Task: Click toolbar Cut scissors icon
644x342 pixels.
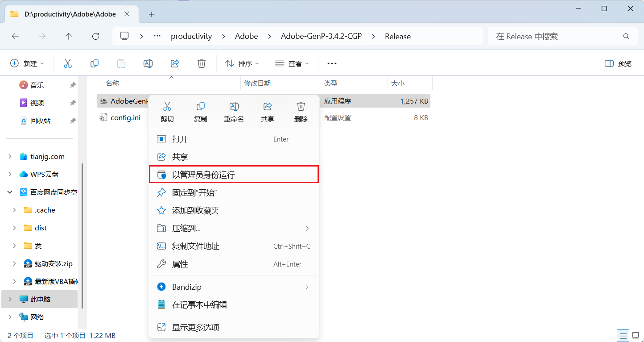Action: point(68,63)
